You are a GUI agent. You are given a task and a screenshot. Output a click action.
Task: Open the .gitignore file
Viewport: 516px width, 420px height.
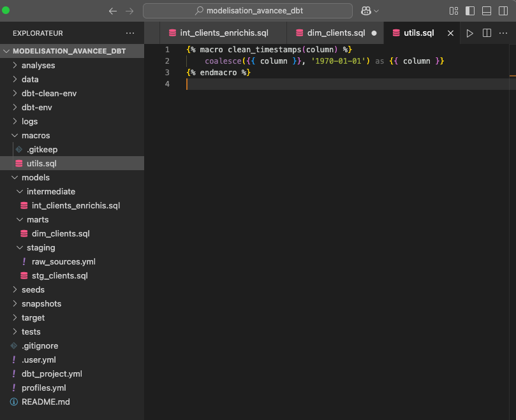(72, 345)
